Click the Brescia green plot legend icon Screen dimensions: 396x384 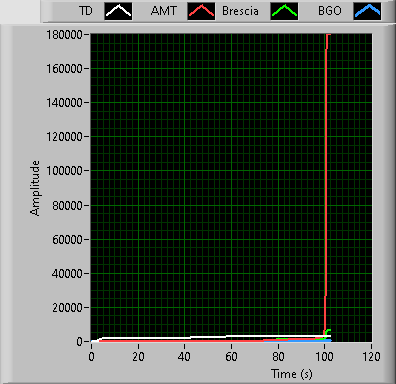[x=284, y=11]
